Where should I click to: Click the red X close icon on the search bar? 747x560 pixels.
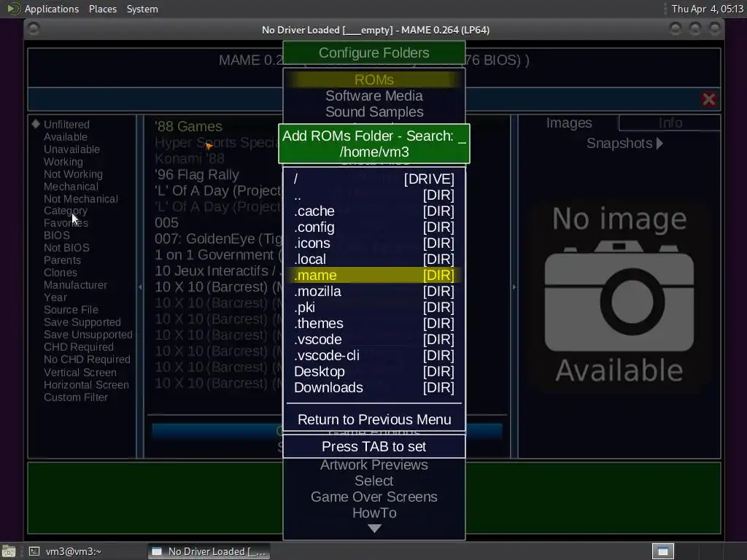click(x=709, y=99)
